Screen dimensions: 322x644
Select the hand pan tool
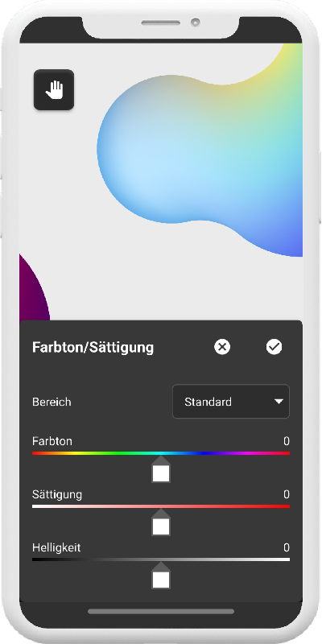pyautogui.click(x=54, y=90)
